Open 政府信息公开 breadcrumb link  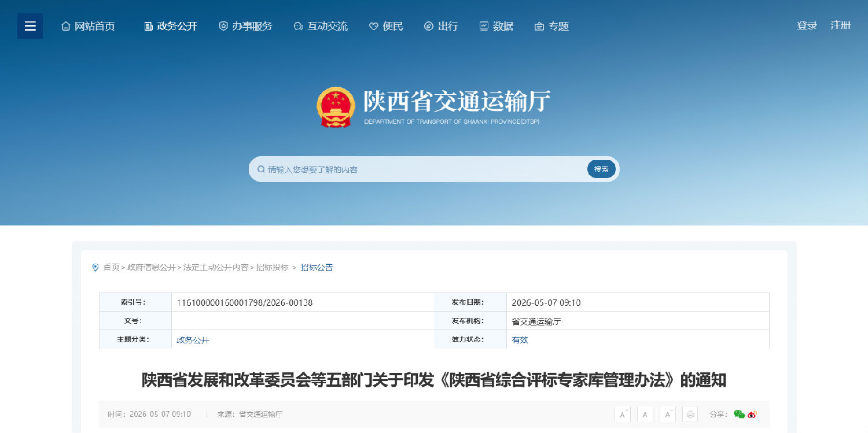point(151,268)
